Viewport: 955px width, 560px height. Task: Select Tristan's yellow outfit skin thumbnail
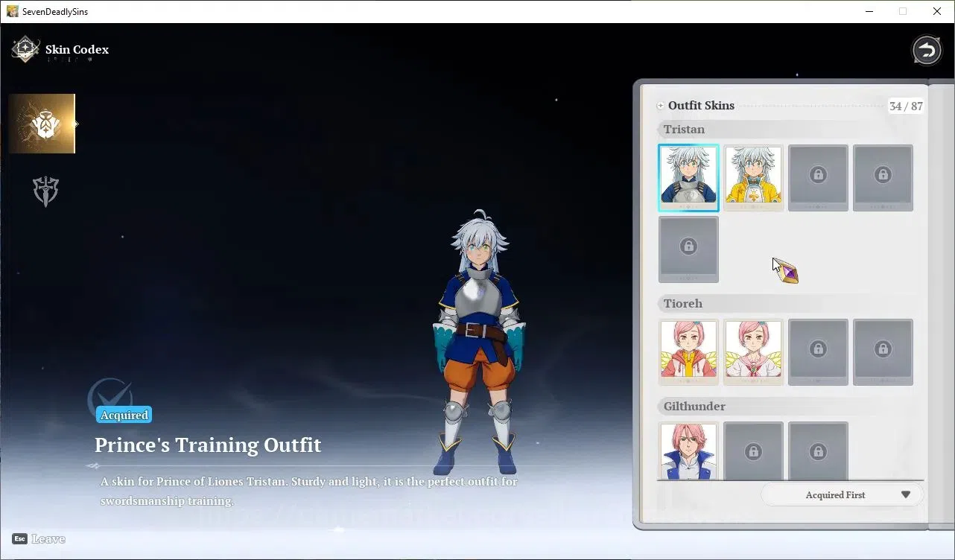tap(753, 178)
